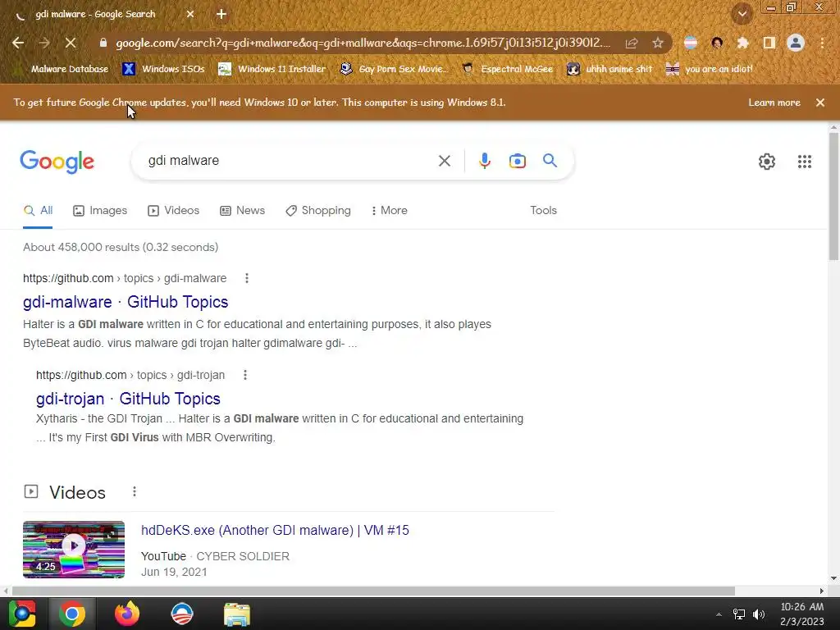Open Chrome's three-dot menu

822,43
